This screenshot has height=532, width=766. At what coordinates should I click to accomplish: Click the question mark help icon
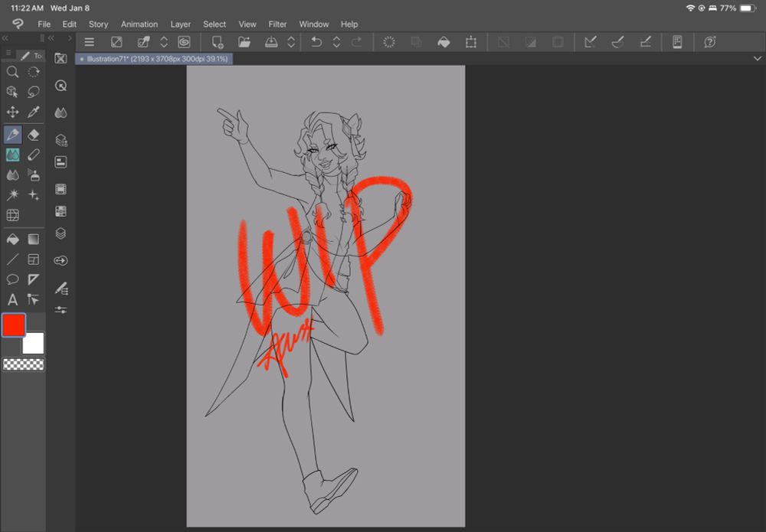pos(710,42)
